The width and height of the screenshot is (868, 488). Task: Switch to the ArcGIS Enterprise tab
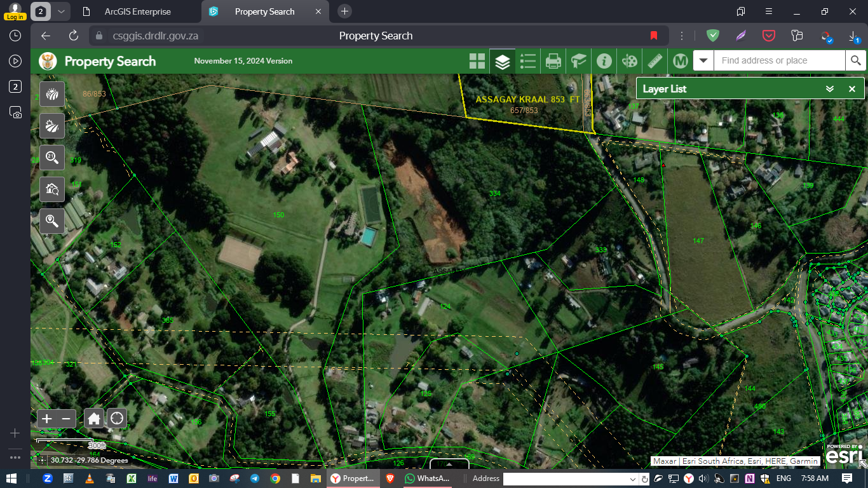(137, 11)
